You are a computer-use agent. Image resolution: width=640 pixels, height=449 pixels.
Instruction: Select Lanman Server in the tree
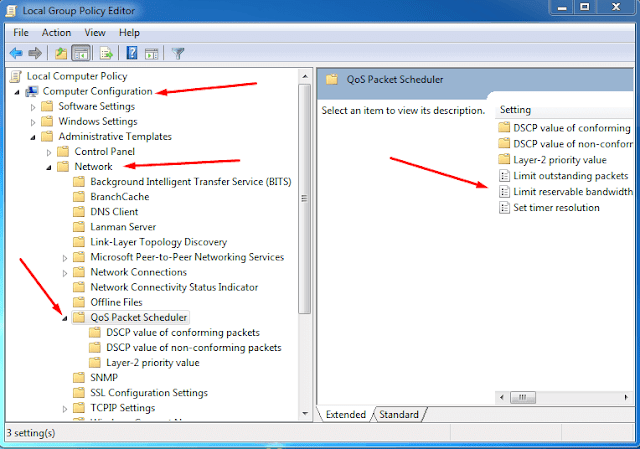[x=123, y=227]
